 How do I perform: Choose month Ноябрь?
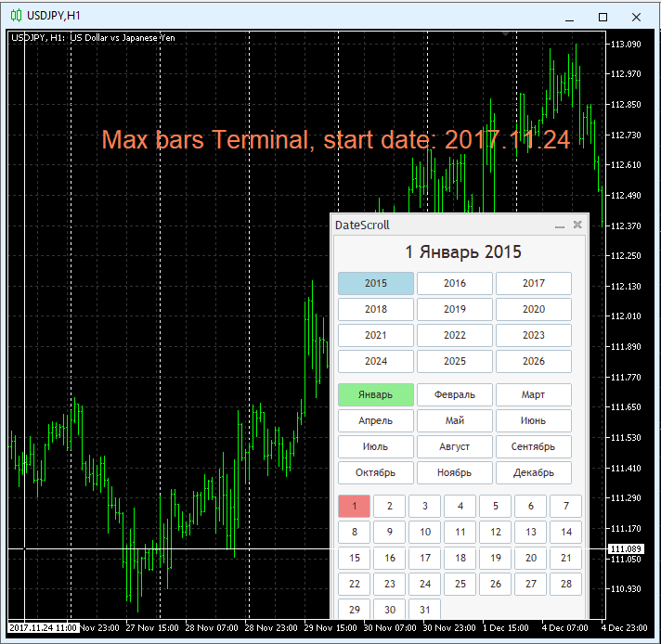(x=455, y=473)
